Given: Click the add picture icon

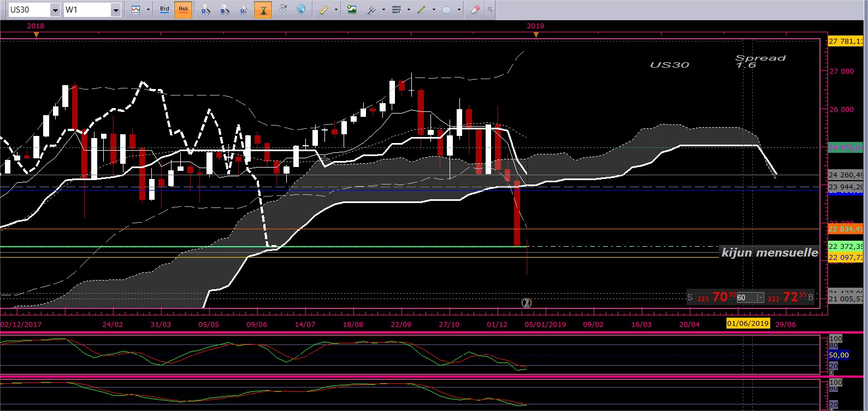Looking at the screenshot, I should tap(352, 10).
